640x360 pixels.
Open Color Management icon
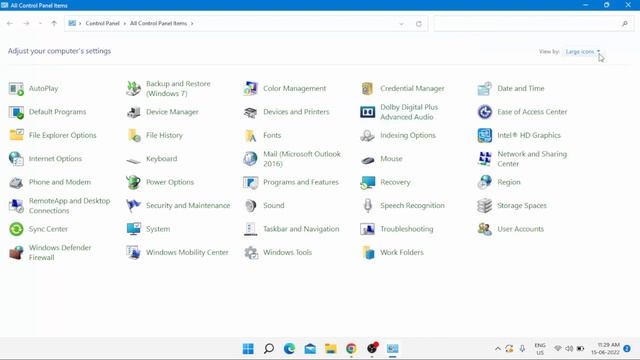pos(251,89)
